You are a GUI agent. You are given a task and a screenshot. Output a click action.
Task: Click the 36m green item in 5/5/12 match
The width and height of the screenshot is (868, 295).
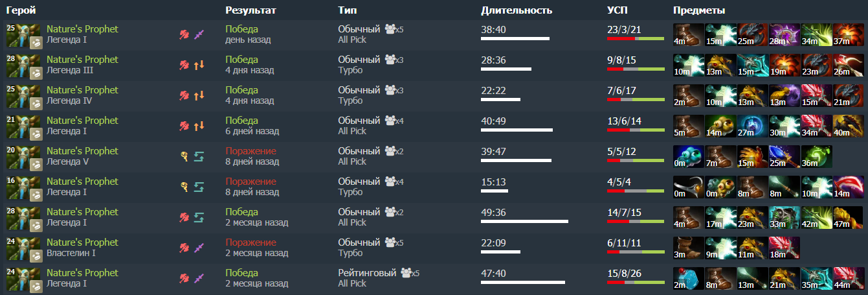click(x=816, y=156)
